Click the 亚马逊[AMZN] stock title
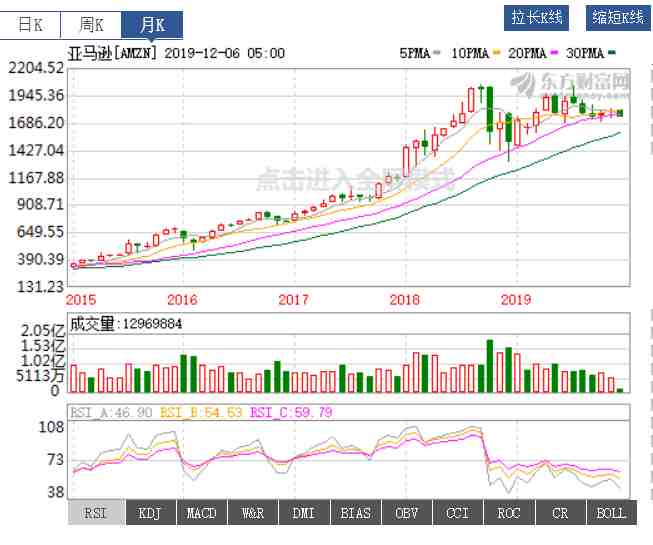This screenshot has width=653, height=545. tap(113, 53)
